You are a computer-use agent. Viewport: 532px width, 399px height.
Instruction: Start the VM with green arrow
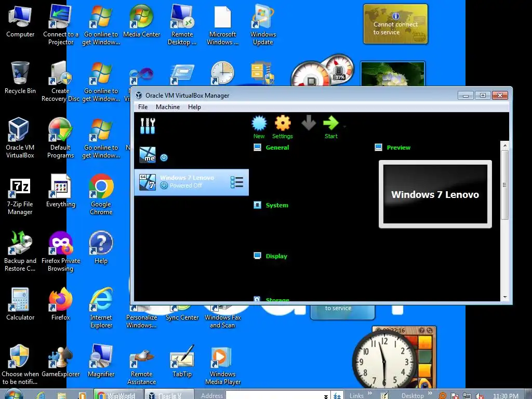click(x=331, y=127)
